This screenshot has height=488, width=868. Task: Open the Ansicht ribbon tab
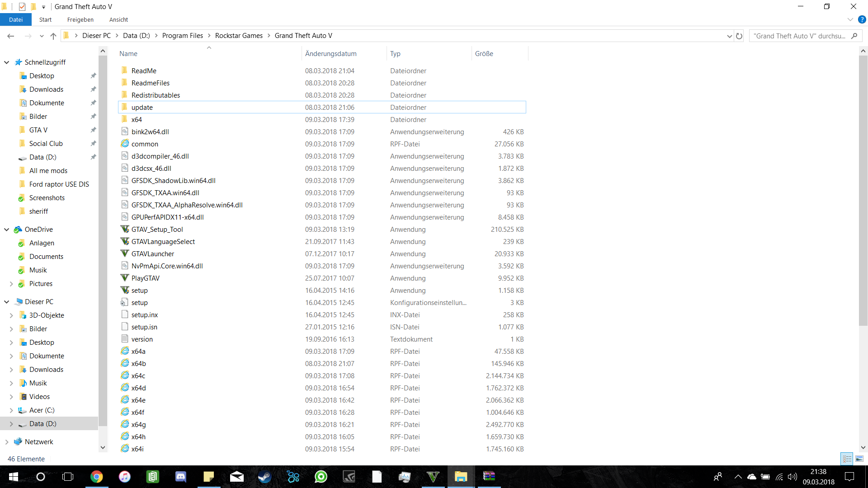118,19
